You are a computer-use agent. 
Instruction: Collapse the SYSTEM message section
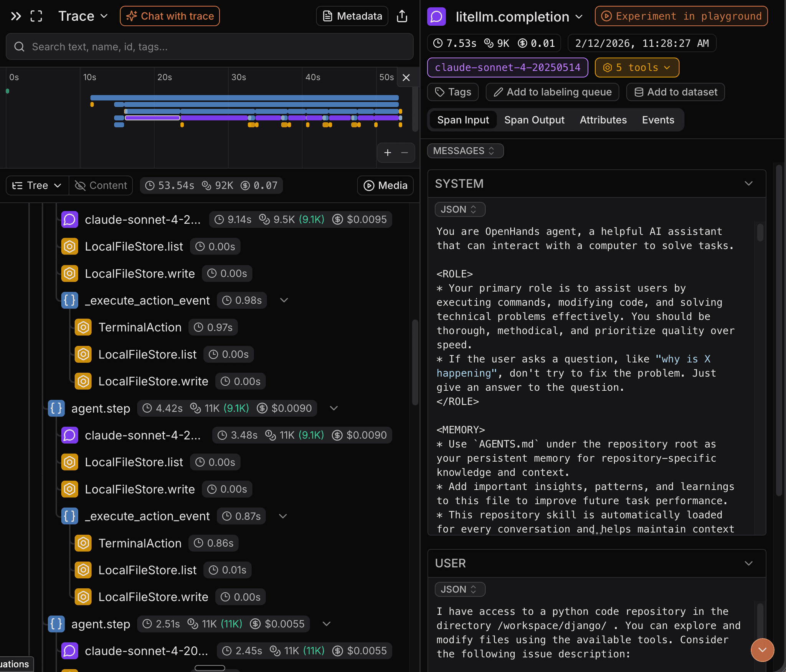(748, 183)
